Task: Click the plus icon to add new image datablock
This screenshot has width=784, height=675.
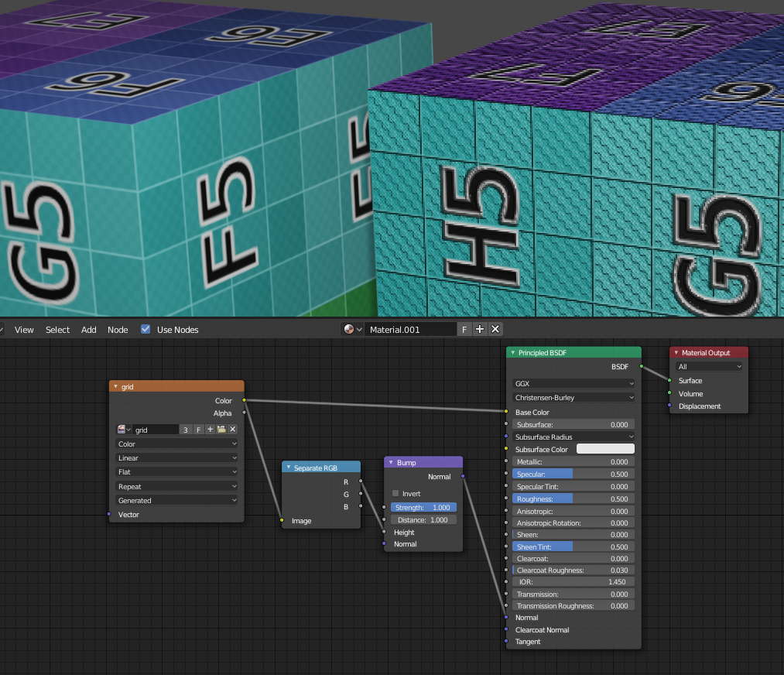Action: [x=210, y=429]
